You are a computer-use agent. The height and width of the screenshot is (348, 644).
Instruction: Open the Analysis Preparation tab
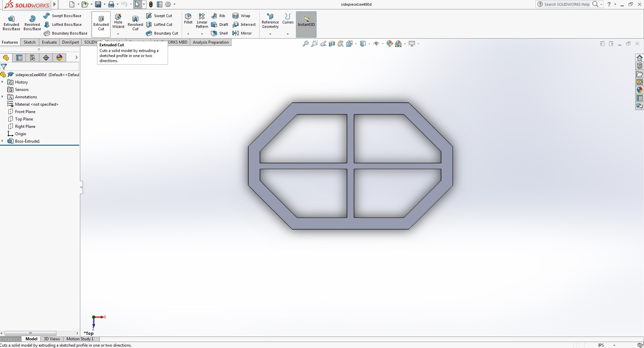(211, 42)
